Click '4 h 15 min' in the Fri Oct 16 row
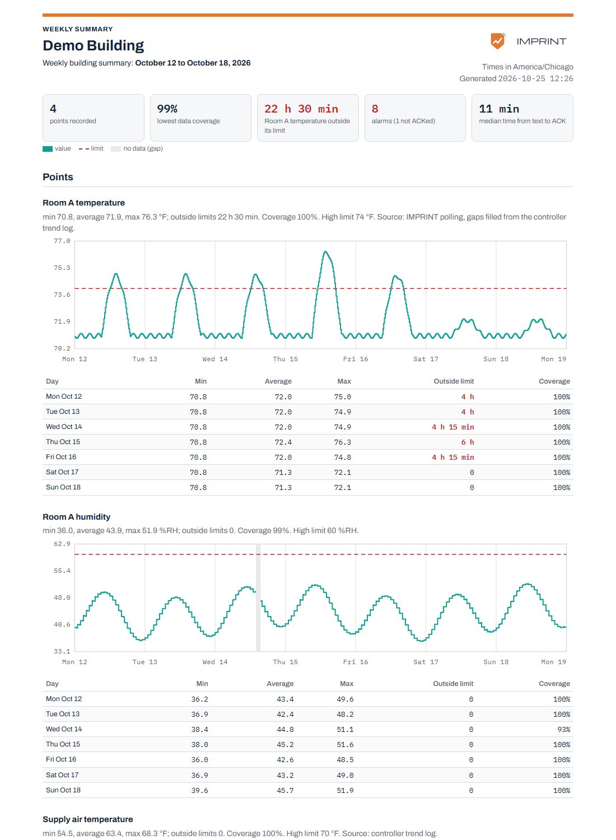The height and width of the screenshot is (840, 616). pyautogui.click(x=453, y=458)
